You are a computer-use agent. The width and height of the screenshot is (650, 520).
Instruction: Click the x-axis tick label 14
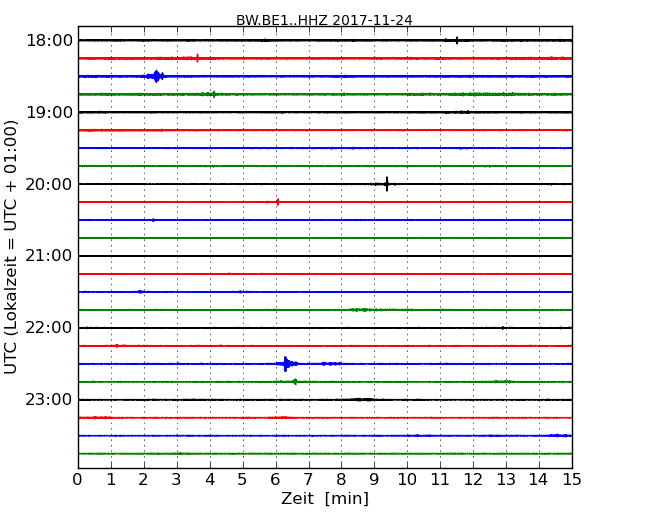(538, 479)
